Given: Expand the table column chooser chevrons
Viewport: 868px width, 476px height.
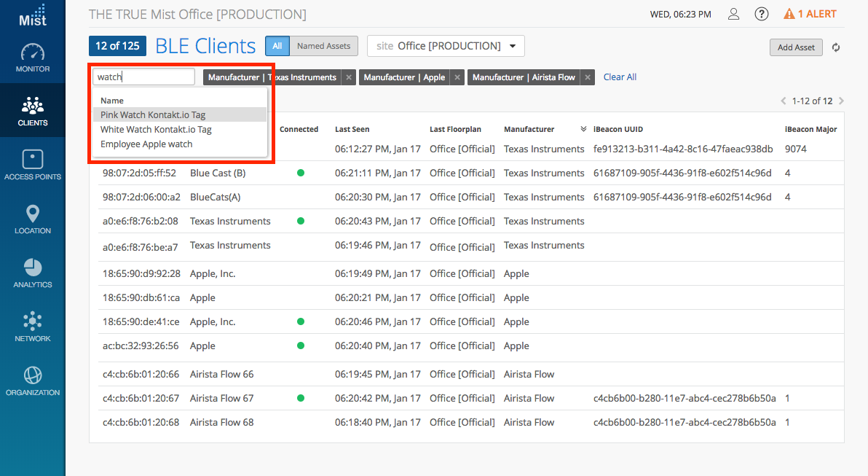Looking at the screenshot, I should click(x=583, y=129).
